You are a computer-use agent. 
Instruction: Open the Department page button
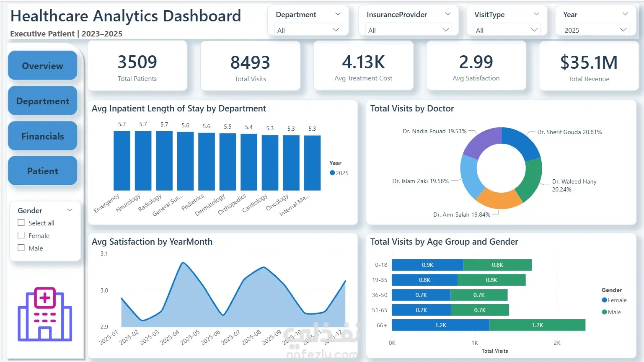(x=43, y=101)
